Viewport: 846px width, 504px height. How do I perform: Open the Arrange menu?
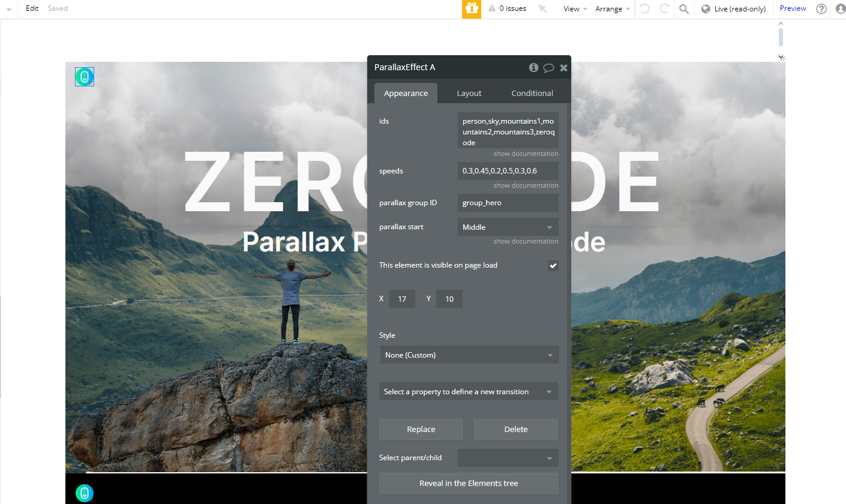613,8
